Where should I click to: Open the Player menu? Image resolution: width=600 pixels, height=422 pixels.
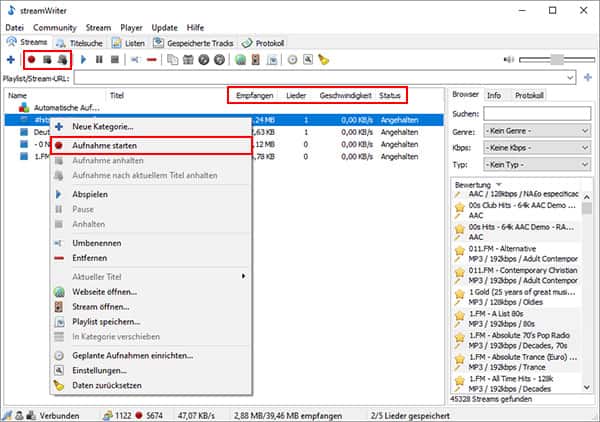(x=131, y=28)
